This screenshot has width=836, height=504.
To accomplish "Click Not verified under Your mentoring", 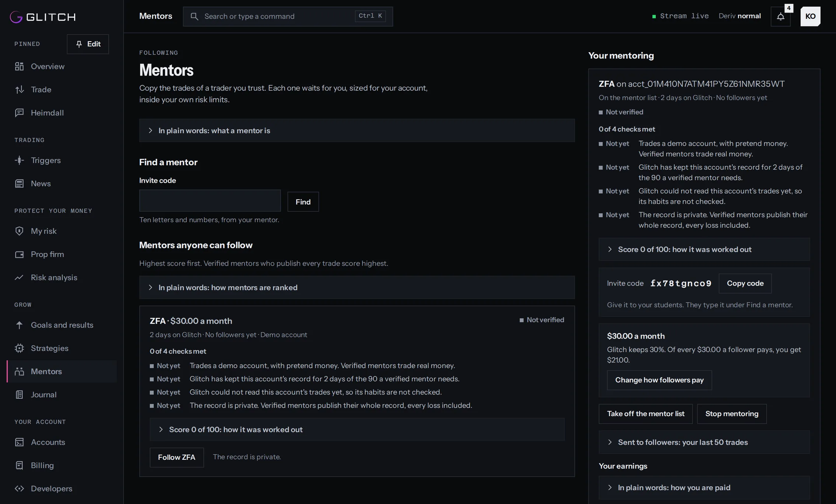I will pos(621,112).
